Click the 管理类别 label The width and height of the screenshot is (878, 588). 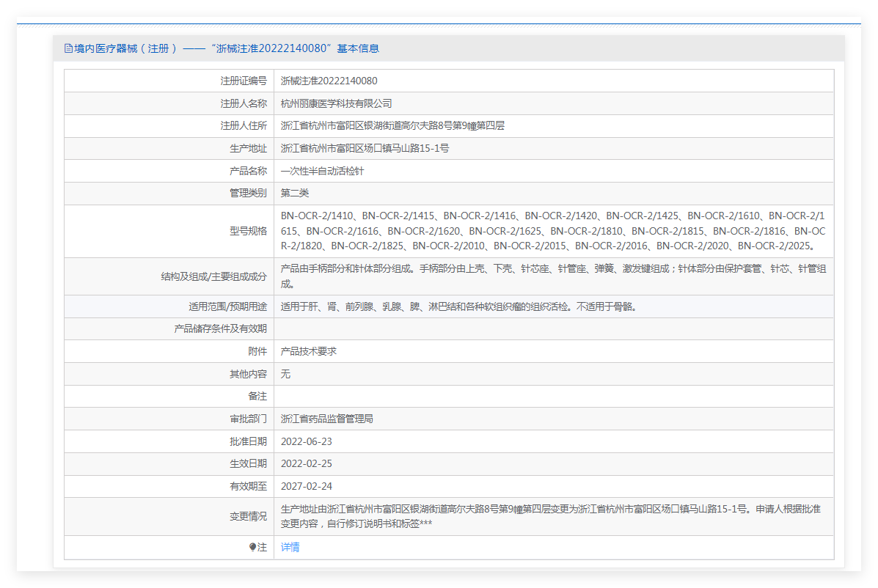248,193
